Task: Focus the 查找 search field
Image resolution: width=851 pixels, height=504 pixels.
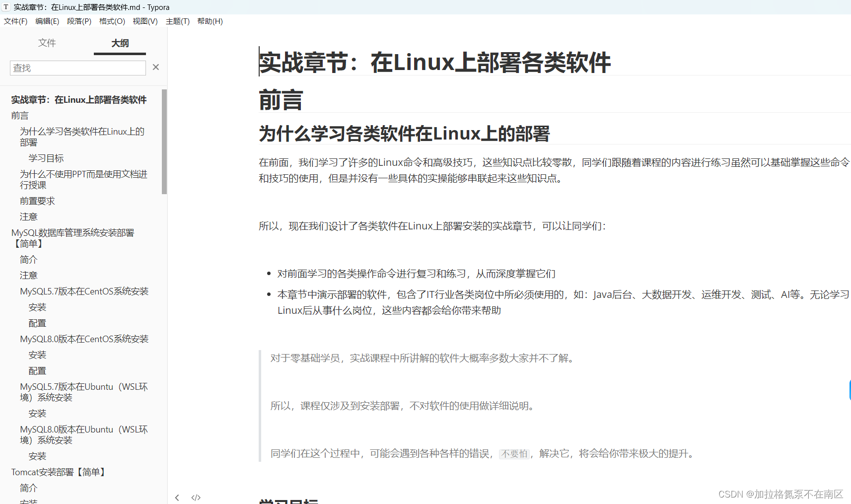Action: pos(78,68)
